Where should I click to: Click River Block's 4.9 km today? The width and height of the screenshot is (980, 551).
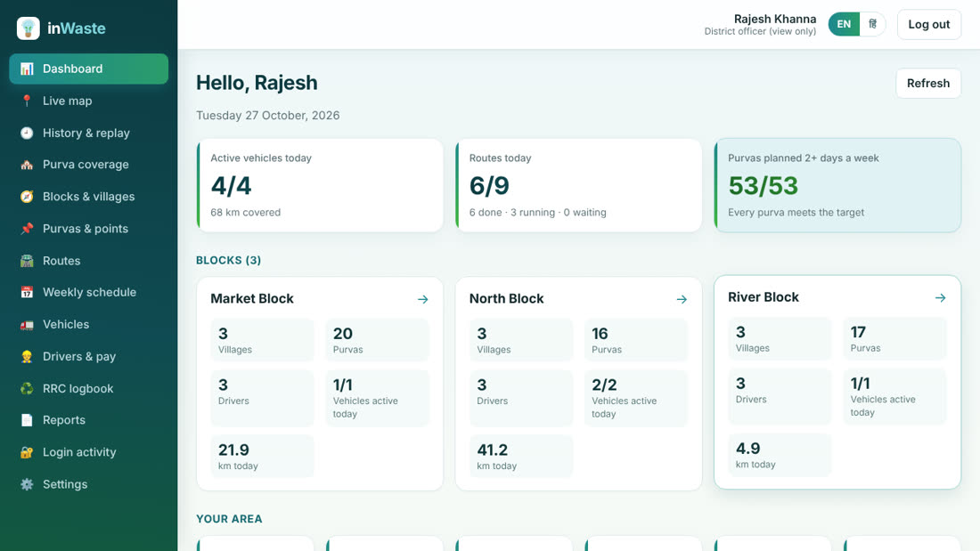[x=780, y=456]
